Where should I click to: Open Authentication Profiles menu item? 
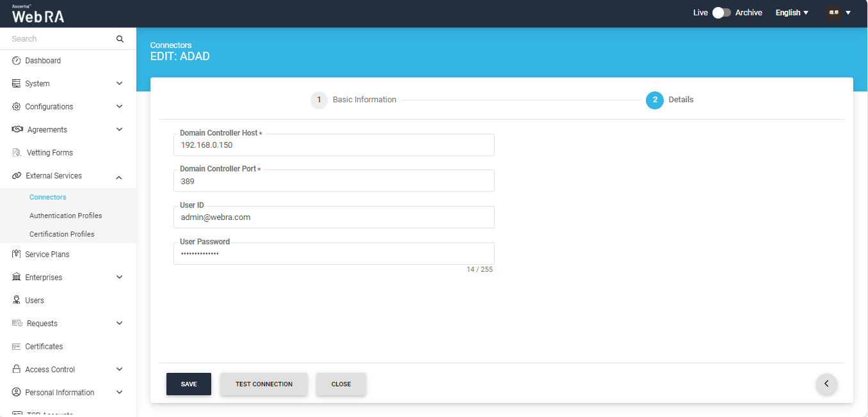point(65,216)
